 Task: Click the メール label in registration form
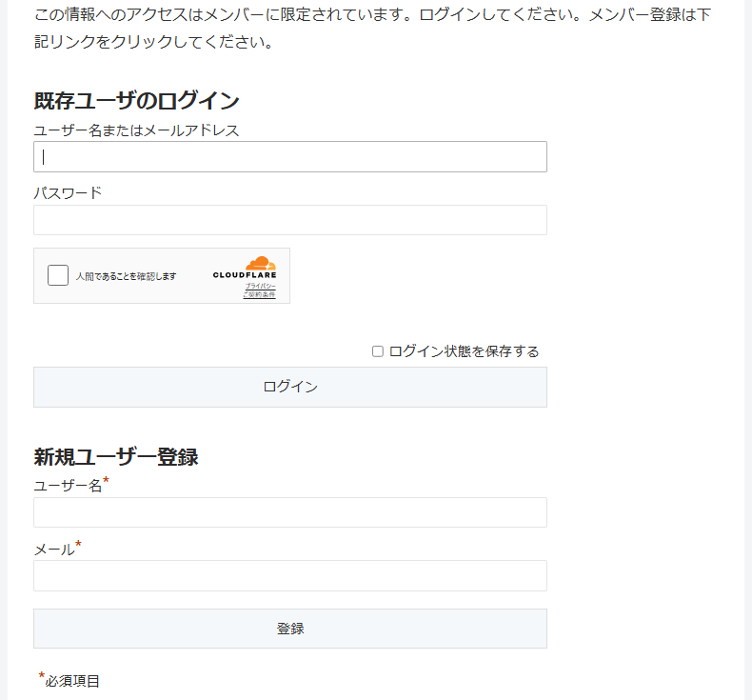click(x=53, y=550)
